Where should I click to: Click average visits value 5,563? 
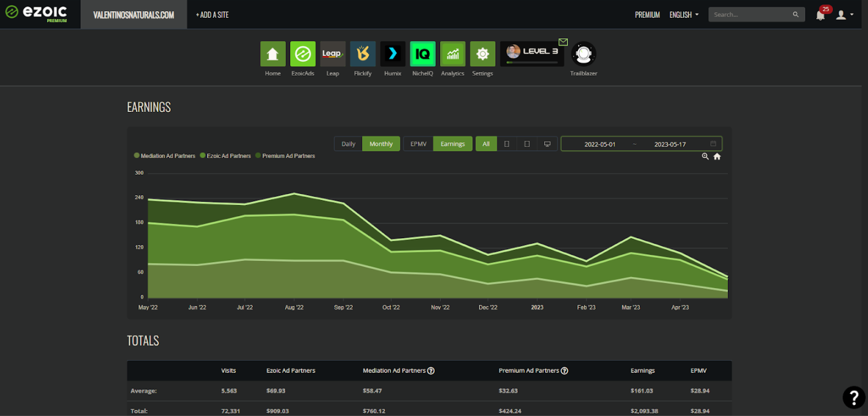click(x=229, y=391)
